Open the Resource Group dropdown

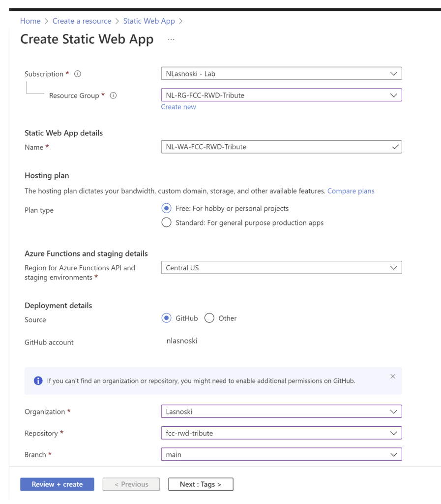281,95
